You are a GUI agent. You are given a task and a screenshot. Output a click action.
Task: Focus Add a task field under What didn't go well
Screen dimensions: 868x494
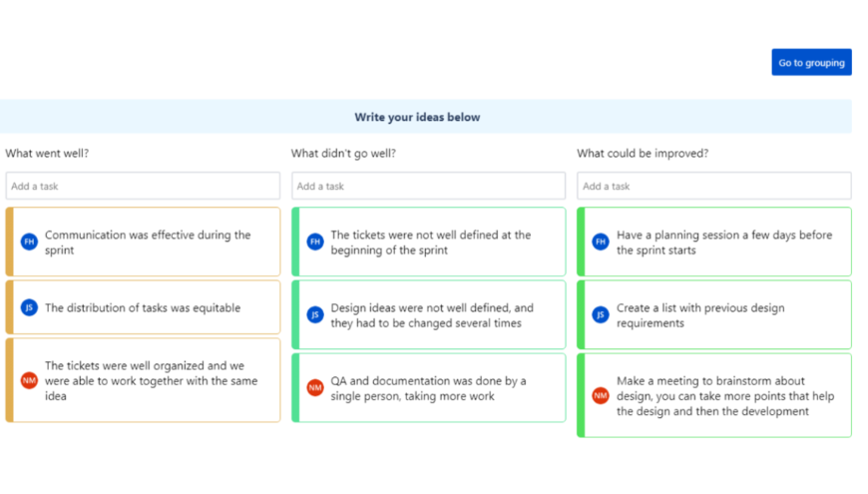(428, 186)
